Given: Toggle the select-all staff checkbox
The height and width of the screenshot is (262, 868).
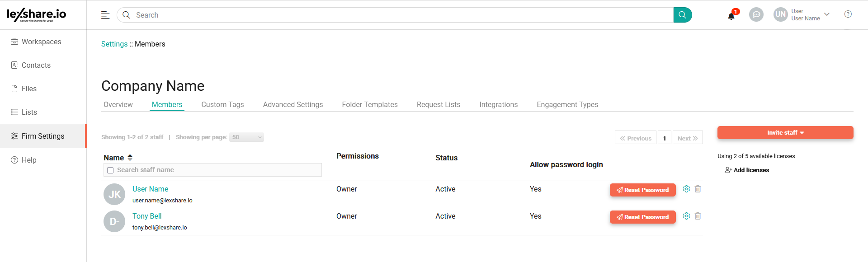Looking at the screenshot, I should pos(110,170).
